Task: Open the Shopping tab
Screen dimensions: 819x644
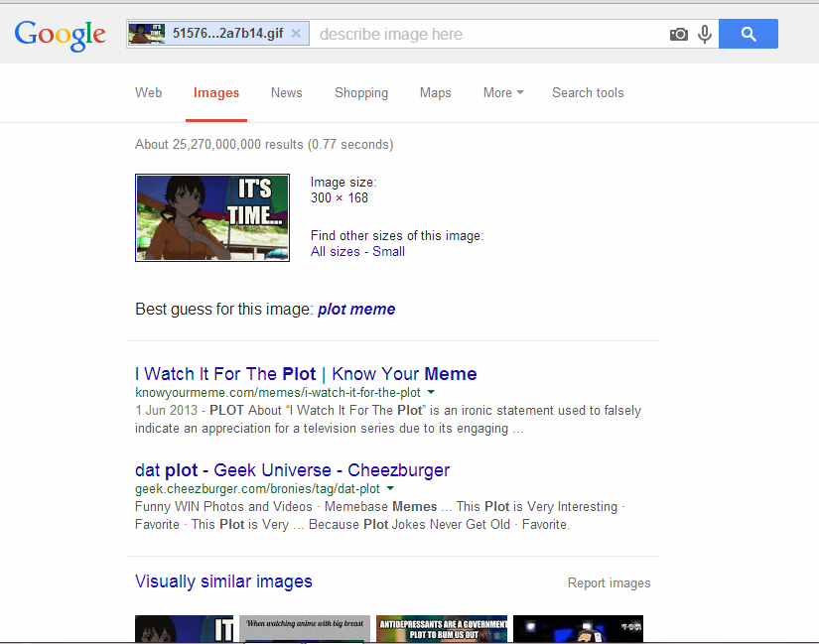Action: tap(361, 93)
